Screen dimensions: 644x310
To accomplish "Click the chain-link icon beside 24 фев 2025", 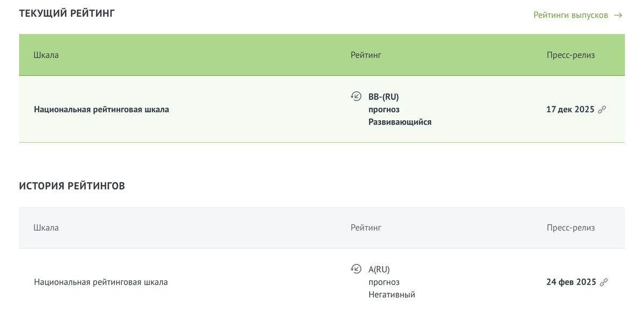I will pos(604,282).
